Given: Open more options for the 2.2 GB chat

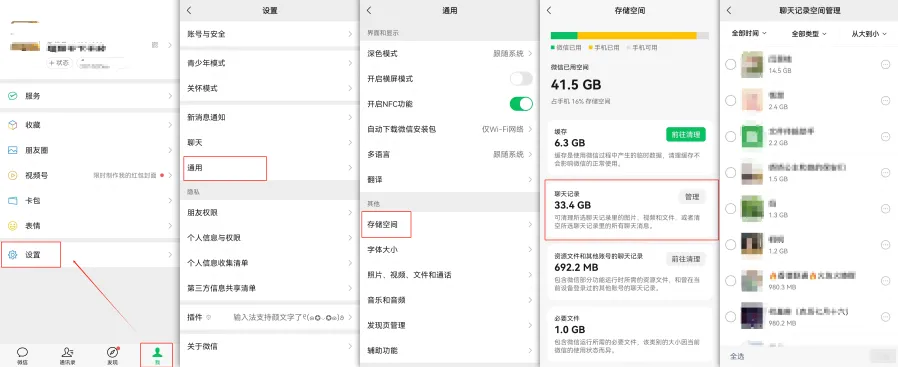Looking at the screenshot, I should [x=885, y=136].
